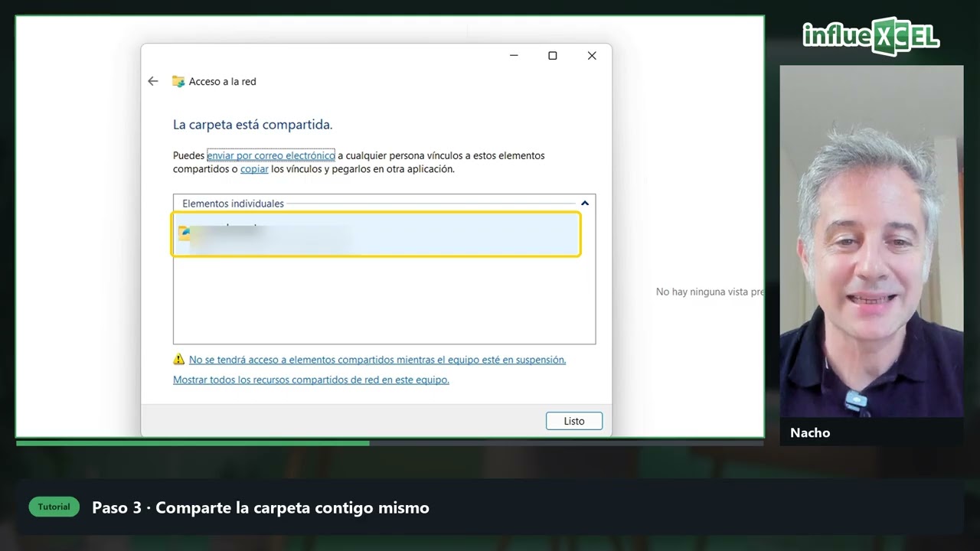Click the La carpeta está compartida heading
This screenshot has width=980, height=551.
pyautogui.click(x=253, y=124)
